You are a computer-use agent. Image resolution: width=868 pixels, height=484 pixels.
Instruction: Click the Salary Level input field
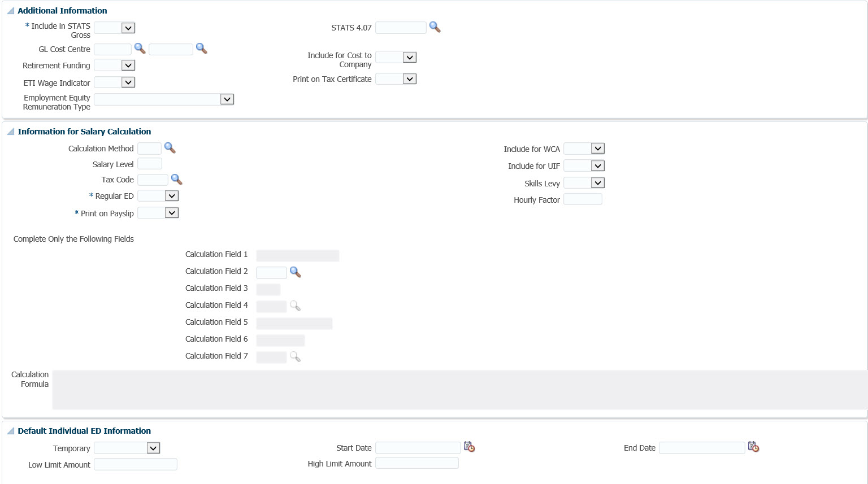point(150,164)
